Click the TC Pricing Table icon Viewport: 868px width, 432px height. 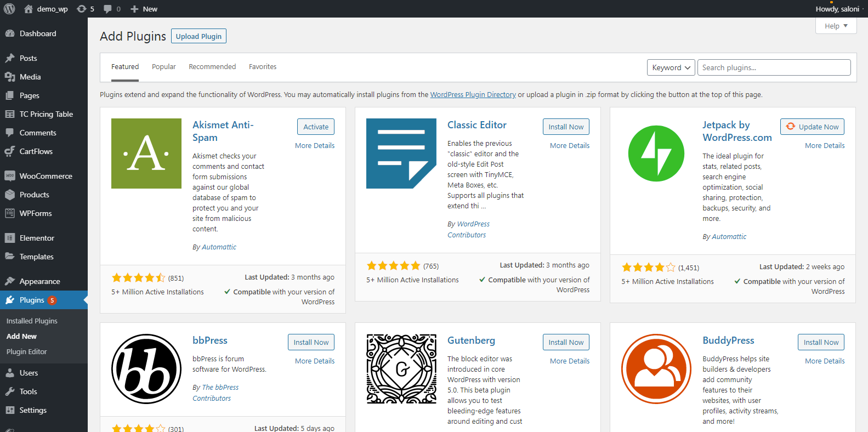[x=10, y=114]
